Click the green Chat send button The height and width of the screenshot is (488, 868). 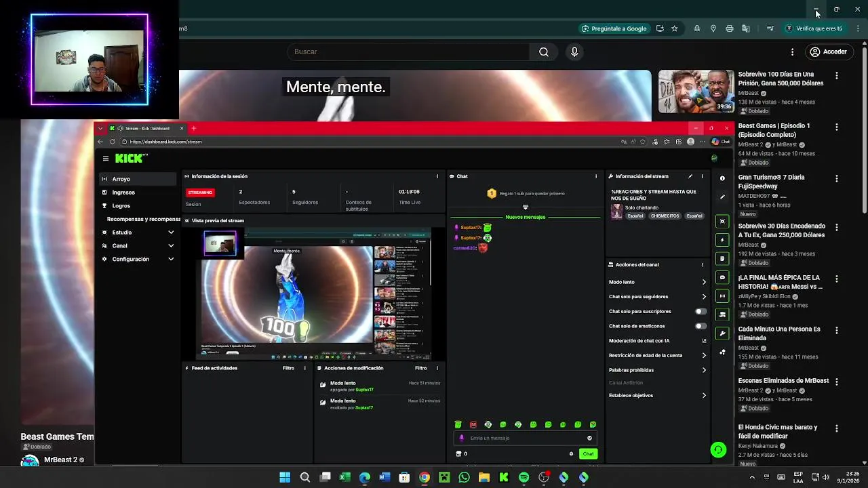pyautogui.click(x=588, y=453)
